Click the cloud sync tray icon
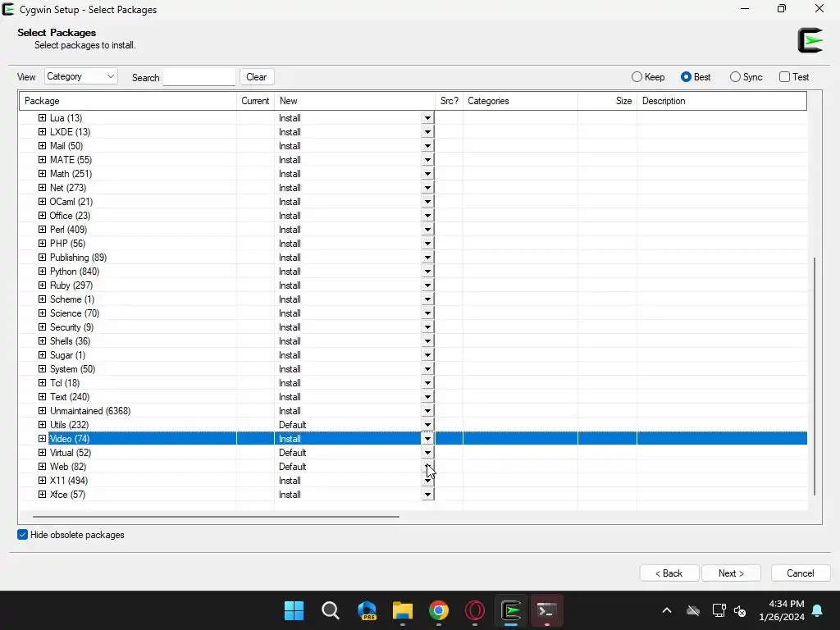The height and width of the screenshot is (630, 840). coord(693,610)
